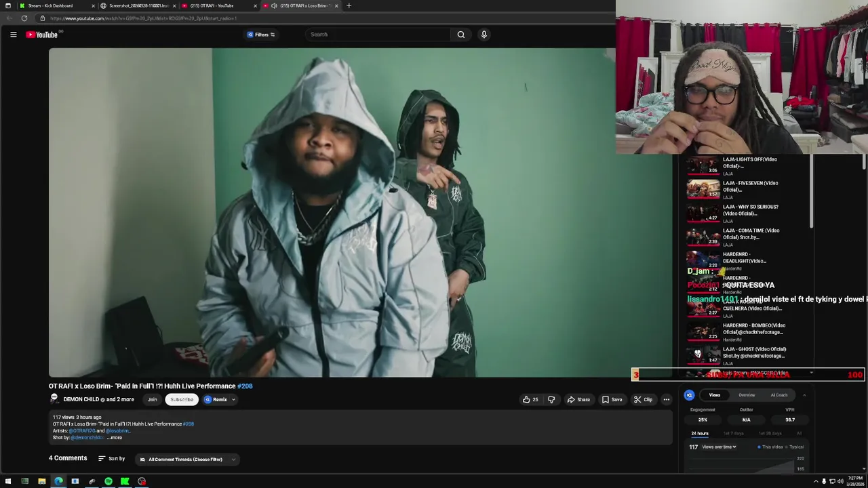Switch to AI Coach tab

point(779,395)
